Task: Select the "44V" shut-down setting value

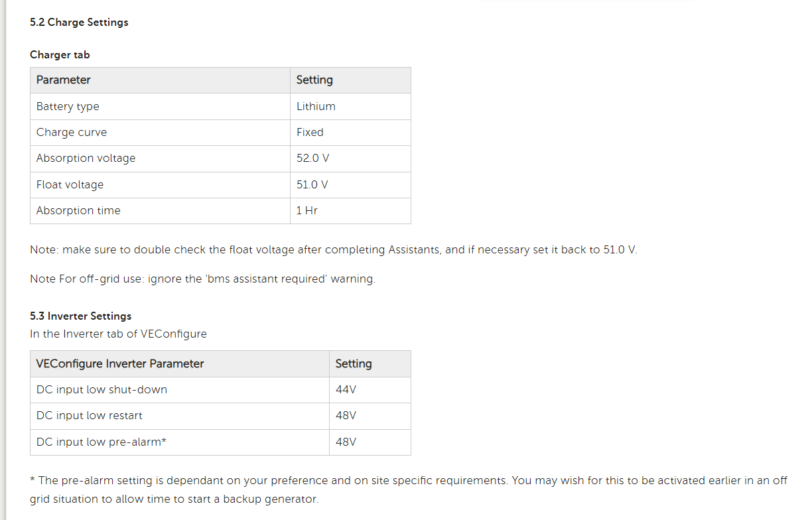Action: [x=346, y=389]
